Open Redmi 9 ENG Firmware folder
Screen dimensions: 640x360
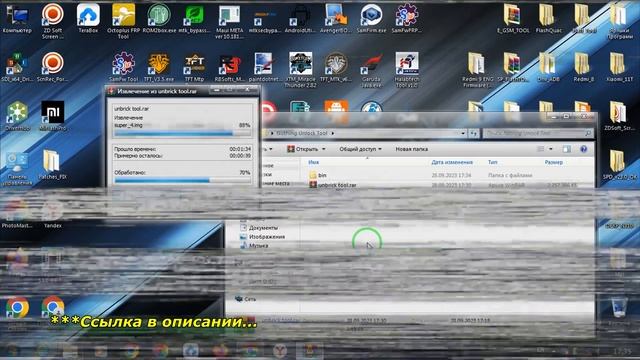tap(478, 70)
